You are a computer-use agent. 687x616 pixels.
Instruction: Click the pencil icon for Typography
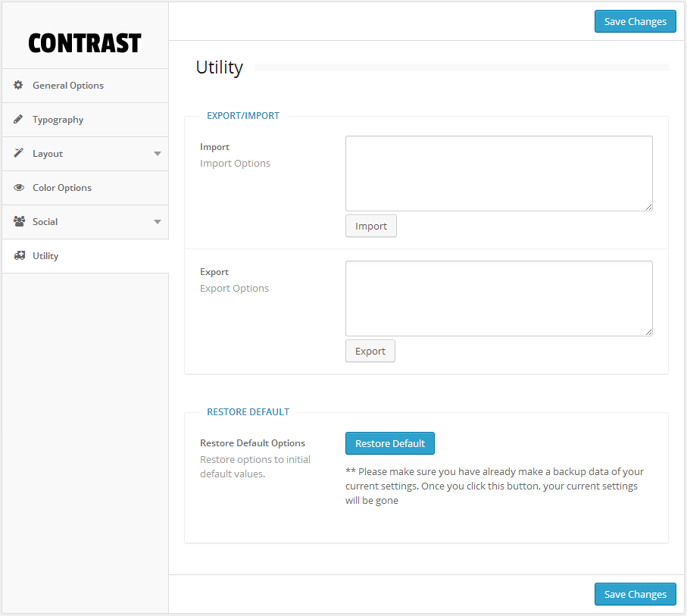click(19, 120)
